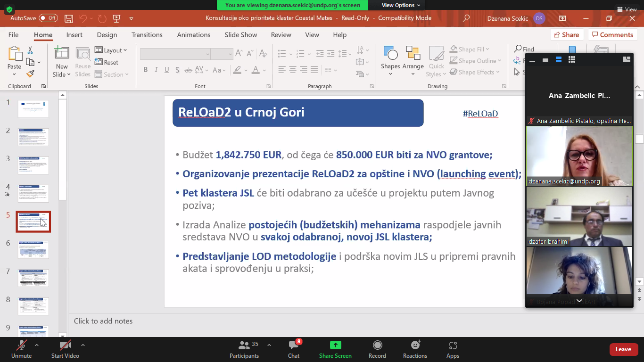Click the search icon in title bar
This screenshot has width=644, height=362.
466,18
